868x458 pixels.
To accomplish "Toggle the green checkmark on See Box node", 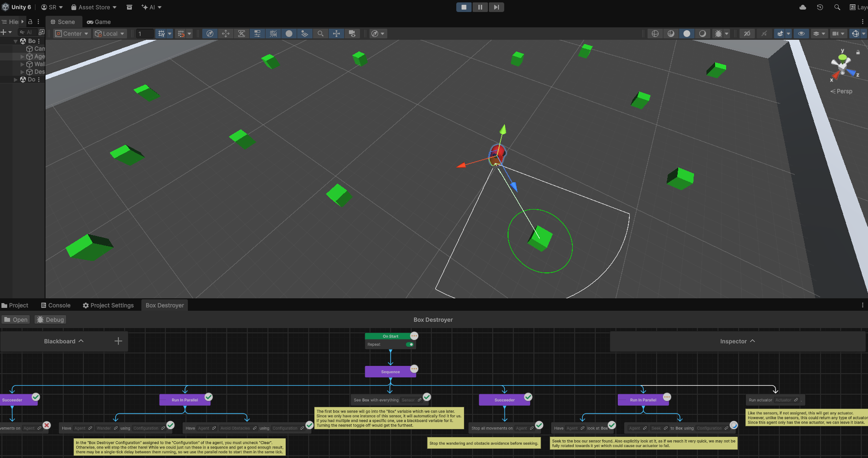I will click(x=426, y=397).
